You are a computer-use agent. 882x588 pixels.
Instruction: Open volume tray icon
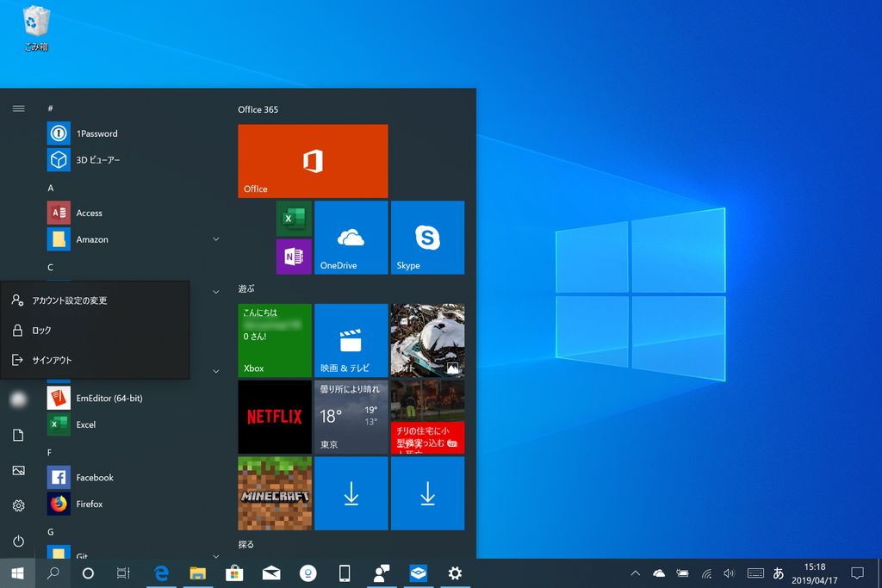[729, 573]
